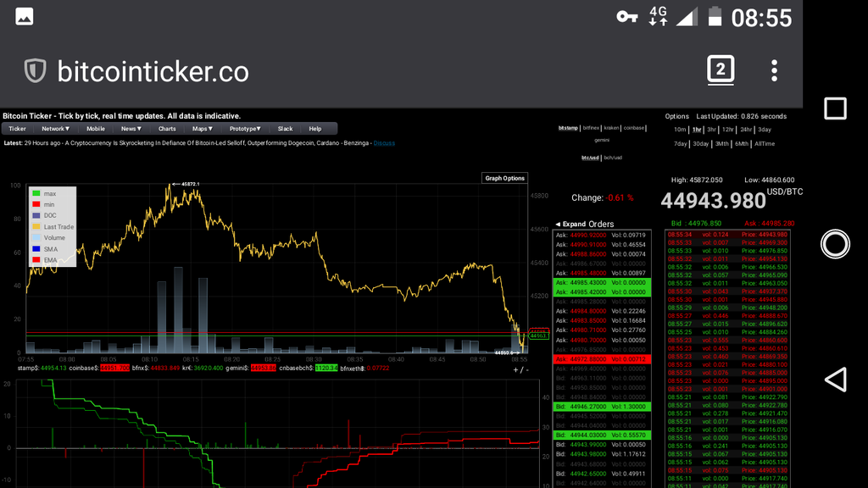Set chart range to 24hr
868x488 pixels.
click(746, 130)
